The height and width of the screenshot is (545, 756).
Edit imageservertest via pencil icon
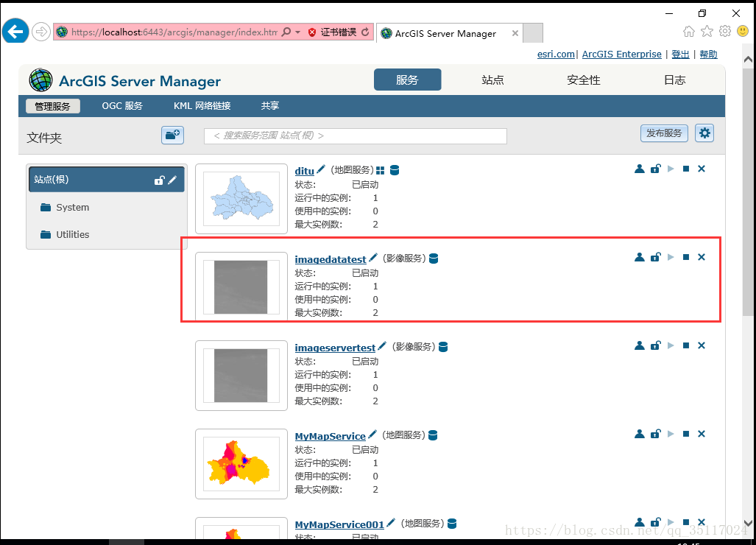pos(382,346)
